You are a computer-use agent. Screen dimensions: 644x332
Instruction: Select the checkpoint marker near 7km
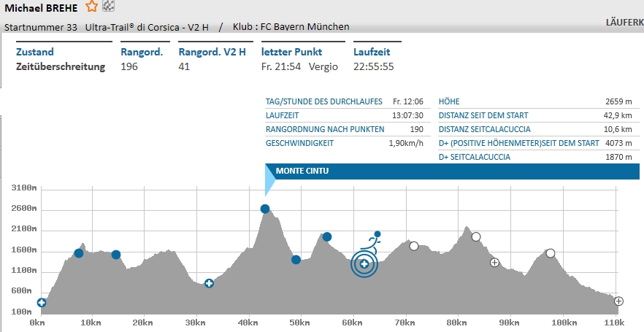[x=79, y=253]
